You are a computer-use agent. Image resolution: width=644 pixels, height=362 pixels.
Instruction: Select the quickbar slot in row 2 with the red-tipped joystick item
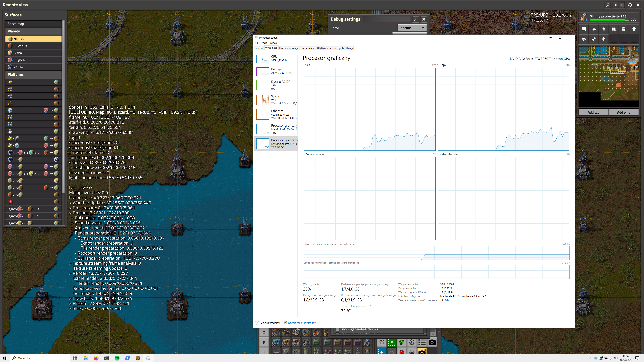tap(296, 332)
